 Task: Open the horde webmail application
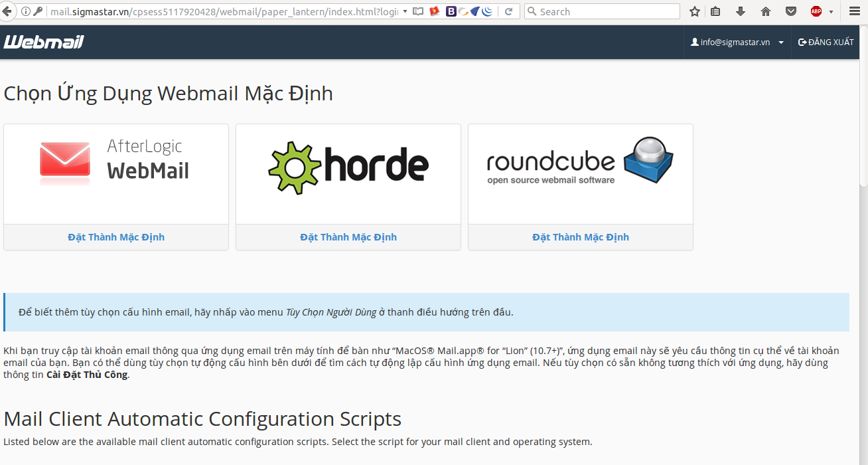348,174
